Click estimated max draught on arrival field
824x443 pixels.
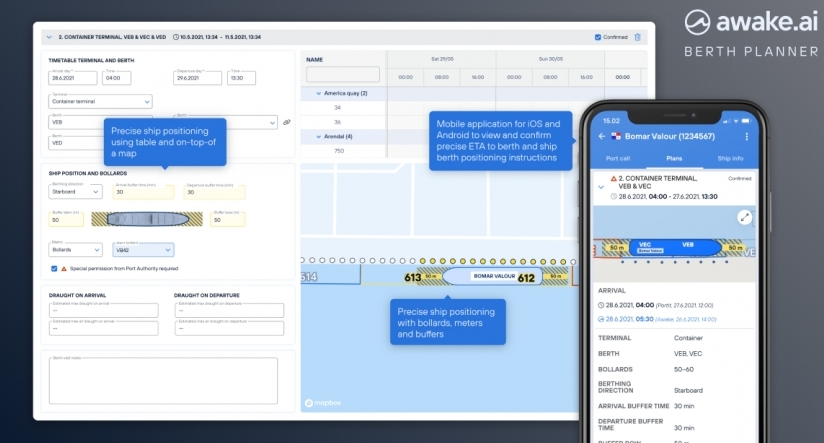(x=104, y=310)
